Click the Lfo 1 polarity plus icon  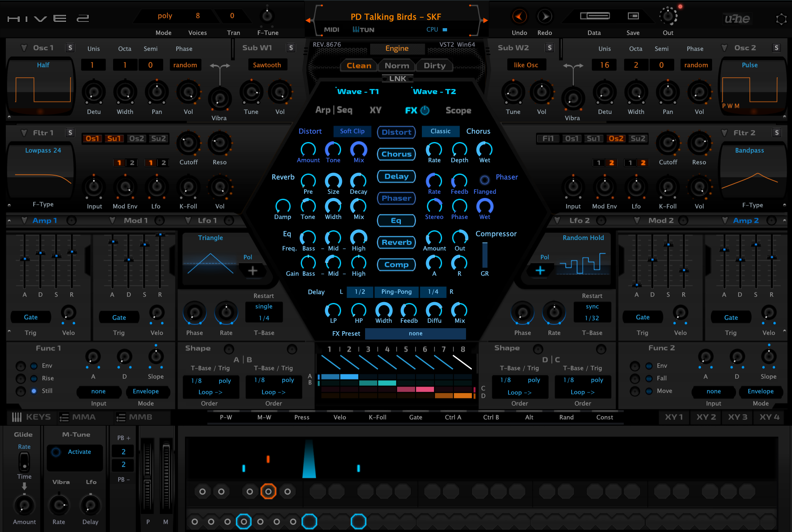253,271
